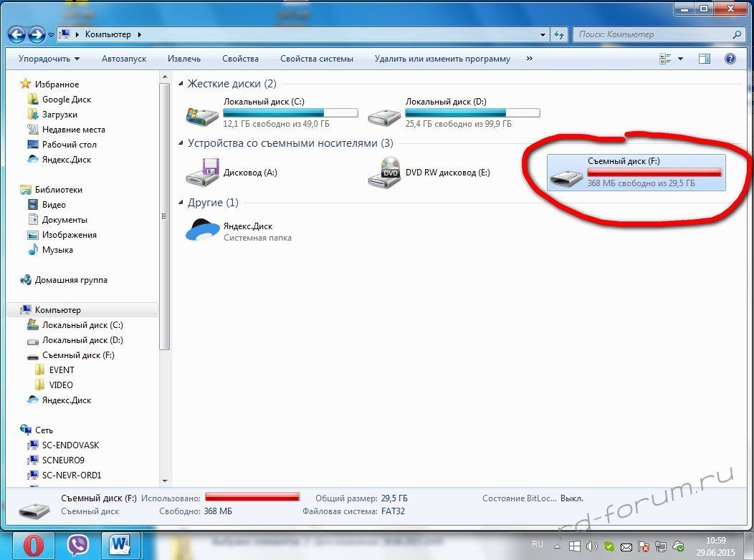
Task: Open Яндекс.Диск system folder icon
Action: (x=203, y=231)
